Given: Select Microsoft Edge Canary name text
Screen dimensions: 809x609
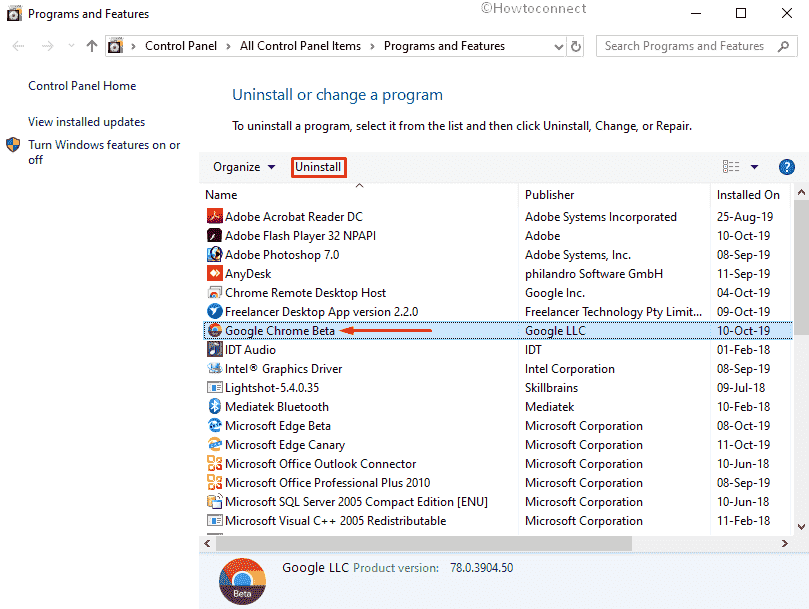Looking at the screenshot, I should click(285, 444).
